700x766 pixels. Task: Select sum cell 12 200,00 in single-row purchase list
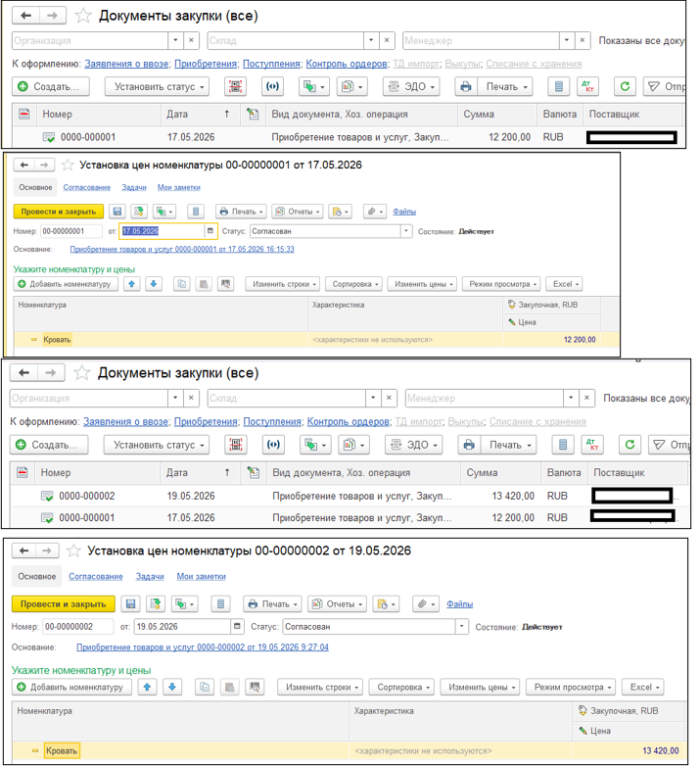point(497,137)
